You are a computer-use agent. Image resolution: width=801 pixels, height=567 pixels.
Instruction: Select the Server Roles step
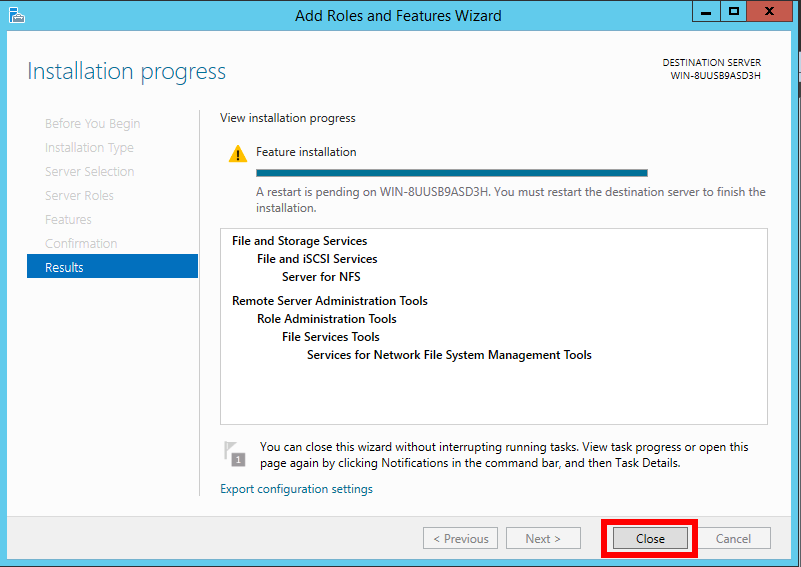79,195
